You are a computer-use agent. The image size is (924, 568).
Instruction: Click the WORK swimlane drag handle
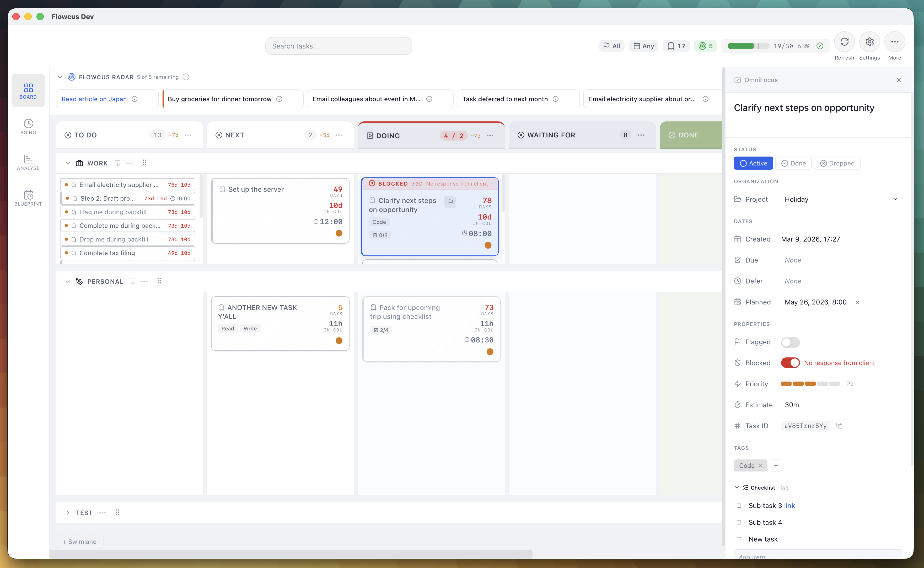144,162
